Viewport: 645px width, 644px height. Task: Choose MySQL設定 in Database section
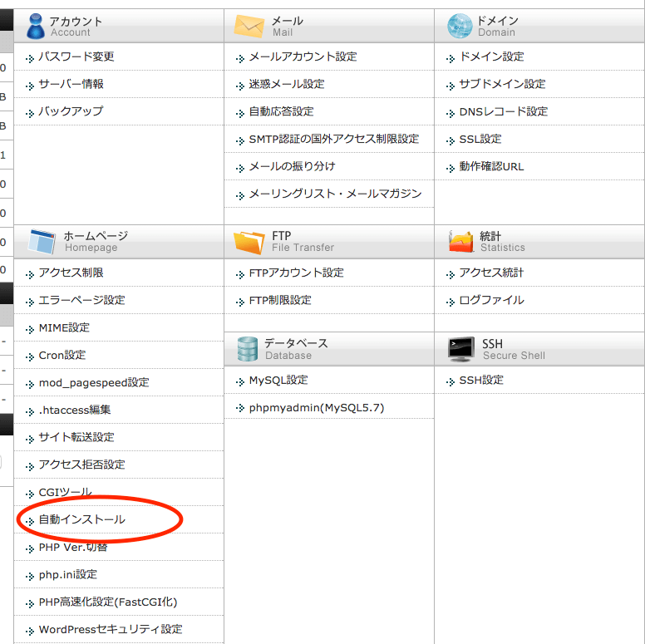[278, 380]
